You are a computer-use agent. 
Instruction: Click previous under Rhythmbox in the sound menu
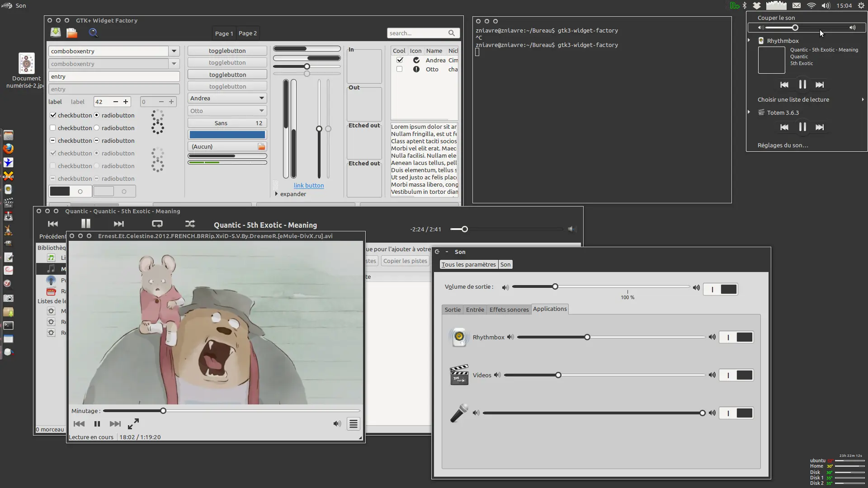784,84
